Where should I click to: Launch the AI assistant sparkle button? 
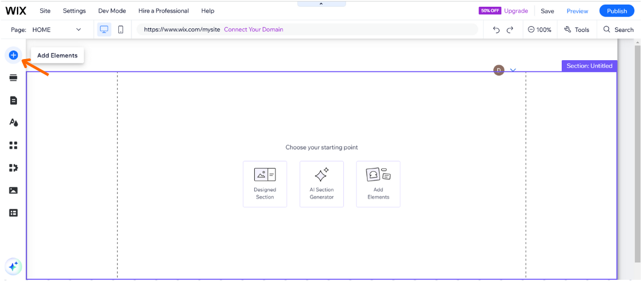13,266
